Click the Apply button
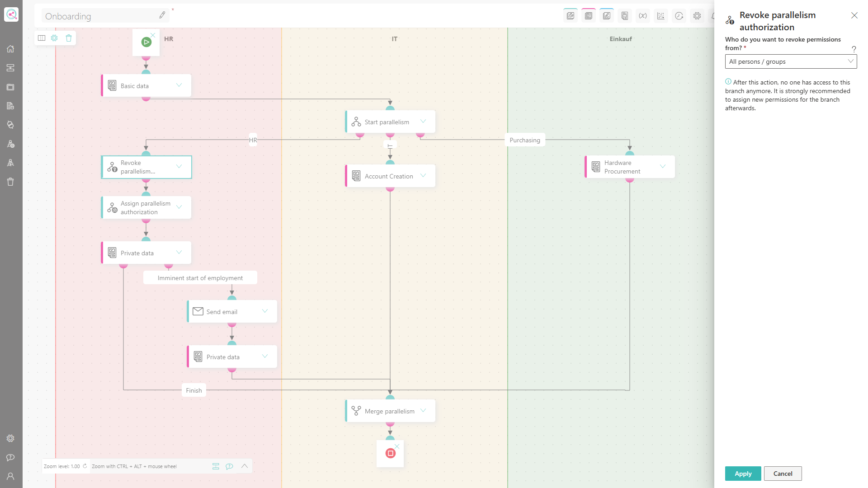 743,474
